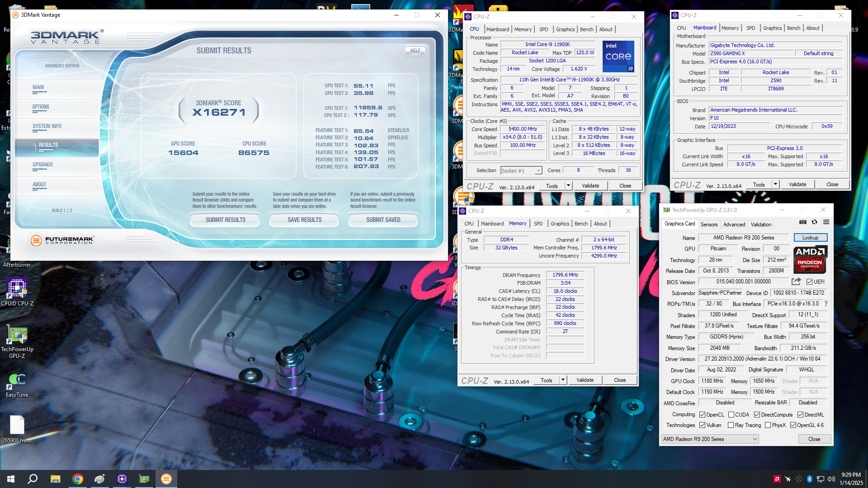Click Validate in CPU-Z Memory window
The width and height of the screenshot is (868, 488).
tap(585, 380)
